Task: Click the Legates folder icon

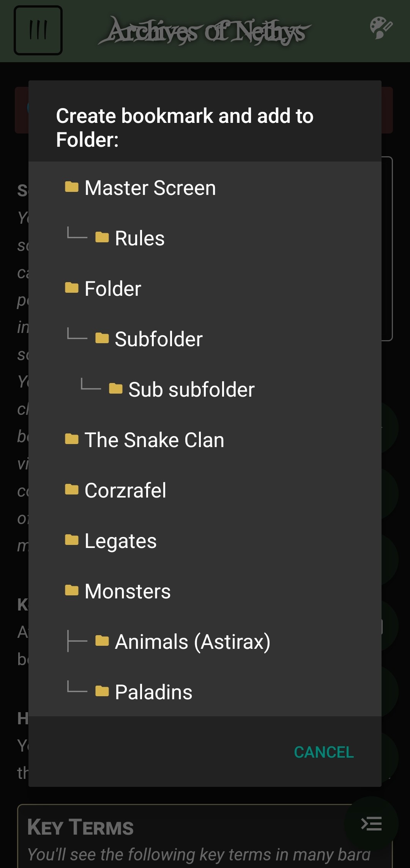Action: [72, 540]
